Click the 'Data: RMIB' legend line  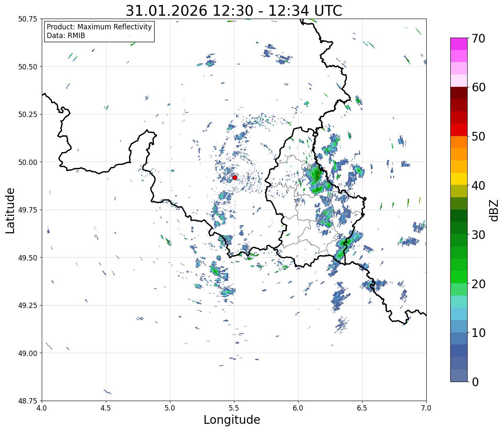[66, 36]
